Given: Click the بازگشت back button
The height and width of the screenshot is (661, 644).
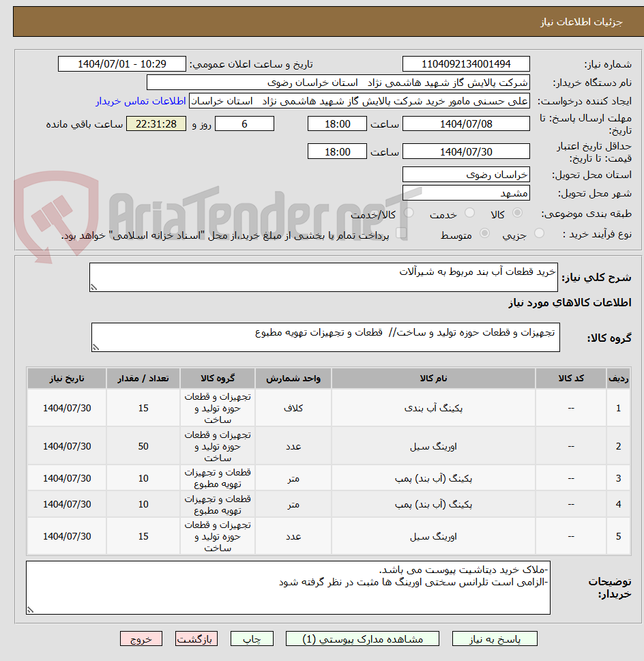Looking at the screenshot, I should click(x=196, y=638).
